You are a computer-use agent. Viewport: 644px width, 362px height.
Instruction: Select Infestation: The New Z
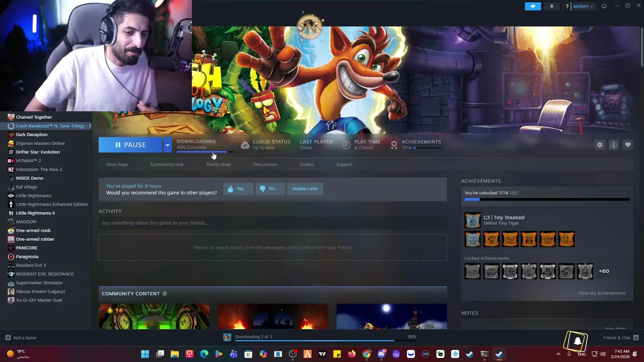click(x=39, y=169)
